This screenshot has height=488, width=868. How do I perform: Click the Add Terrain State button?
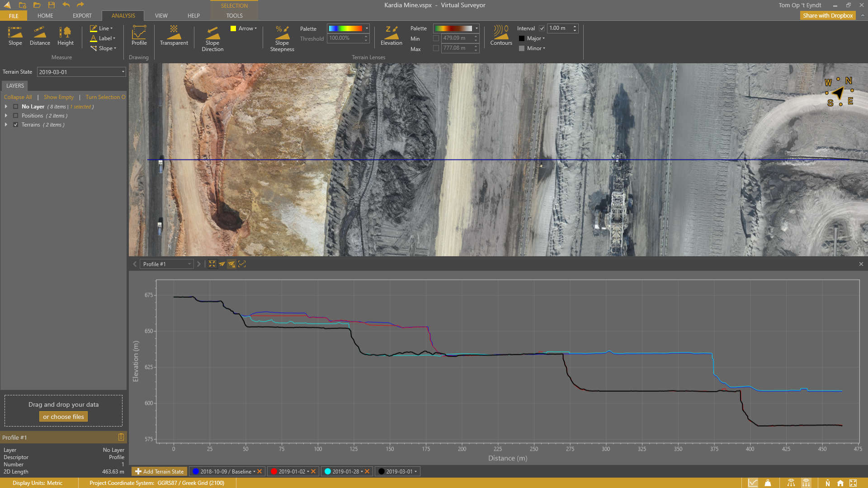coord(159,471)
